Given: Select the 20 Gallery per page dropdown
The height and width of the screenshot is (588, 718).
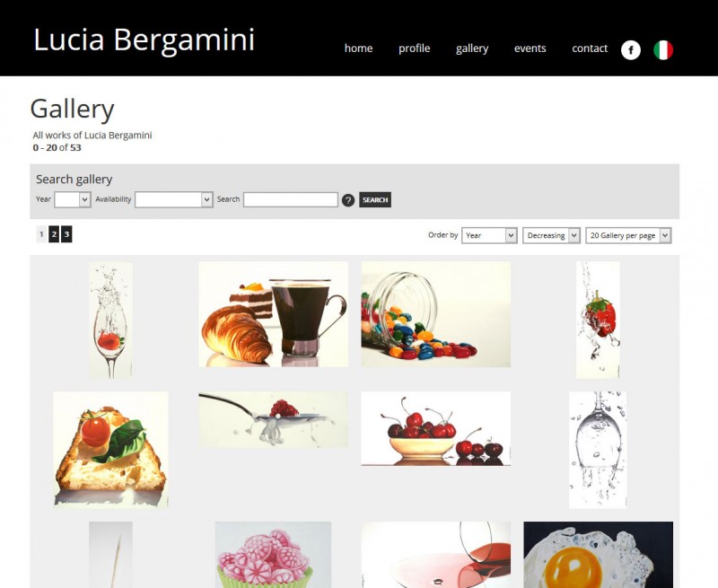Looking at the screenshot, I should 628,235.
